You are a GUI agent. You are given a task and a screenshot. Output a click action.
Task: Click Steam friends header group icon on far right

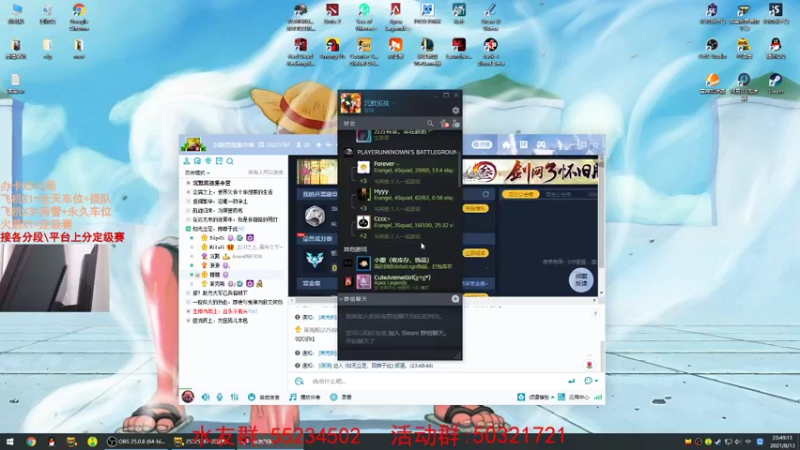(456, 123)
